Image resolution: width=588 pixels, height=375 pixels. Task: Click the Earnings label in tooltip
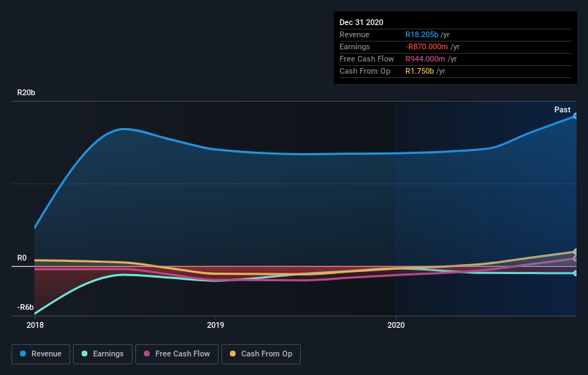coord(355,47)
